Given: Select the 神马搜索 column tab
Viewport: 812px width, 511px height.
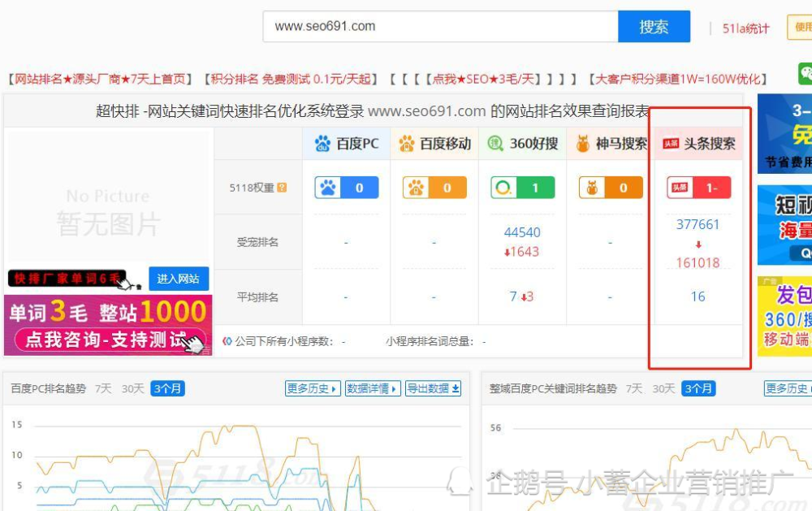Looking at the screenshot, I should point(611,144).
